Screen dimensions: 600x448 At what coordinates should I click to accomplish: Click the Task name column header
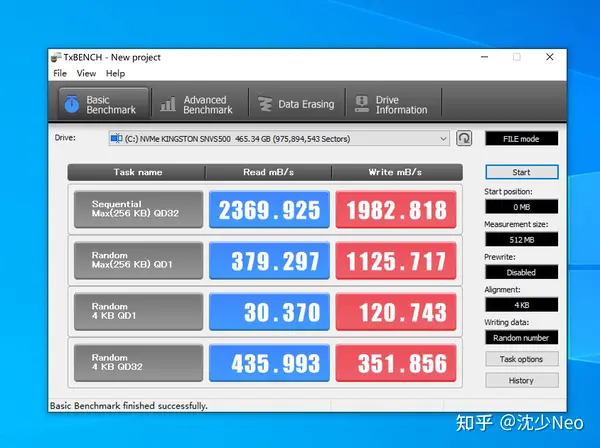pos(137,172)
